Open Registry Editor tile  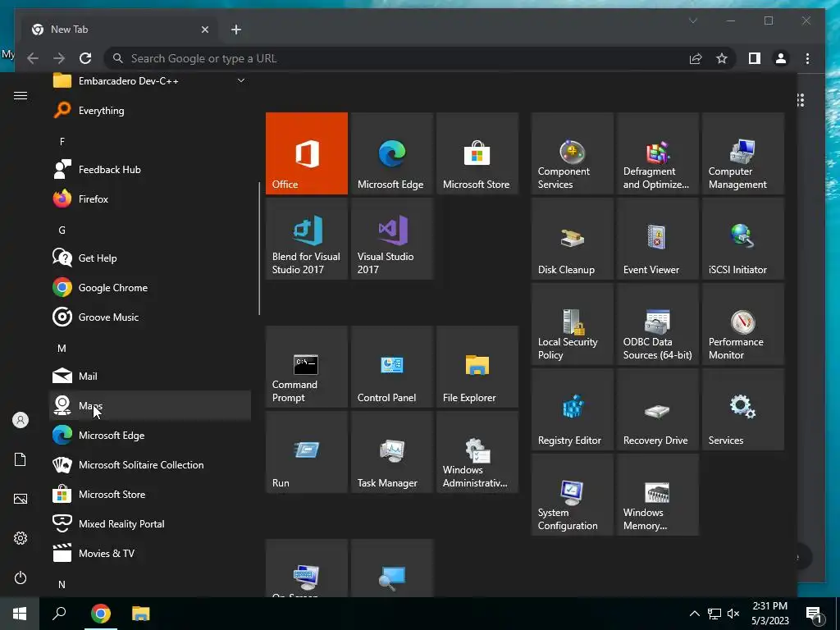click(572, 409)
